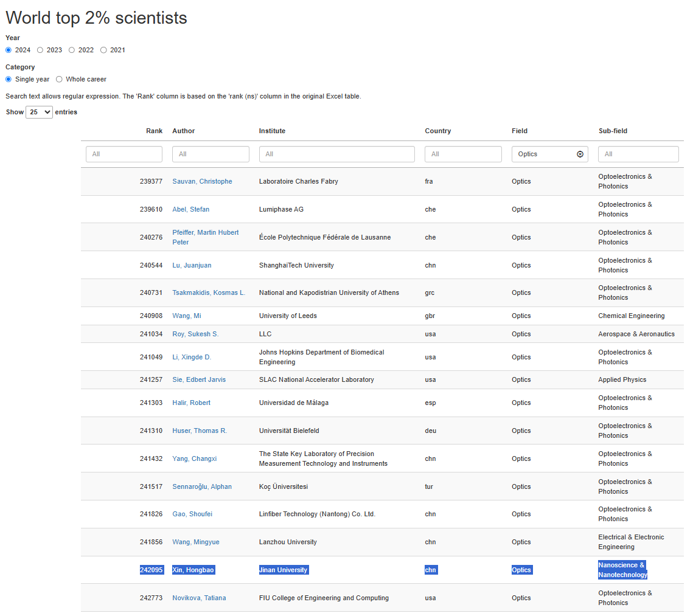Click the Huser, Thomas R. link
The width and height of the screenshot is (693, 616).
pyautogui.click(x=200, y=431)
